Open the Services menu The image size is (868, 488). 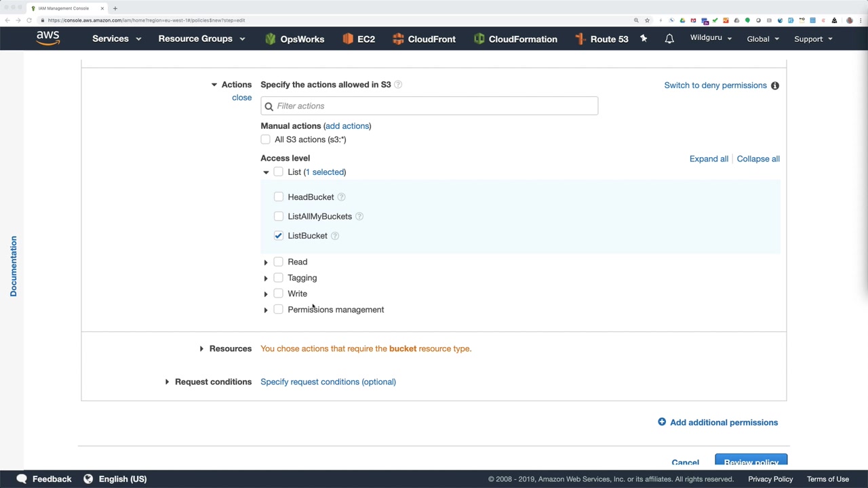pos(116,39)
